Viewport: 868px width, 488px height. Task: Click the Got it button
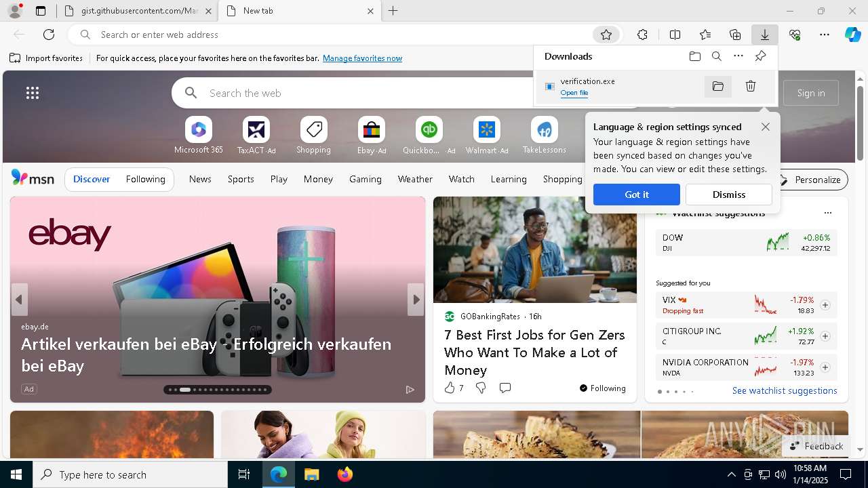637,195
